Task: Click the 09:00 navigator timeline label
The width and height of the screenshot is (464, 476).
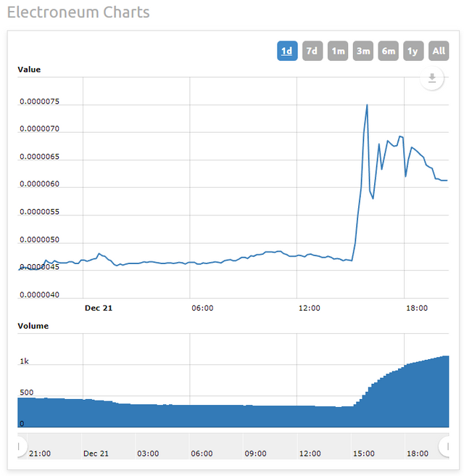Action: point(255,454)
